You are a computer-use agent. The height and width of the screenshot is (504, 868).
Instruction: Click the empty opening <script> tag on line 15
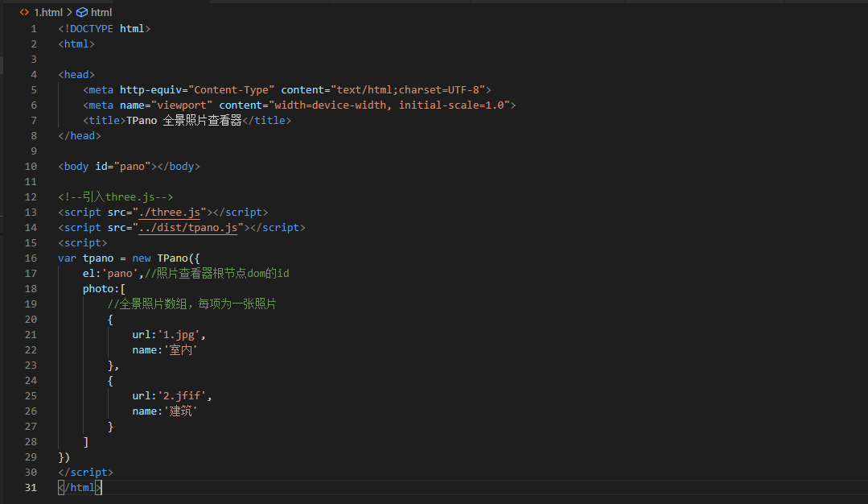pos(83,243)
